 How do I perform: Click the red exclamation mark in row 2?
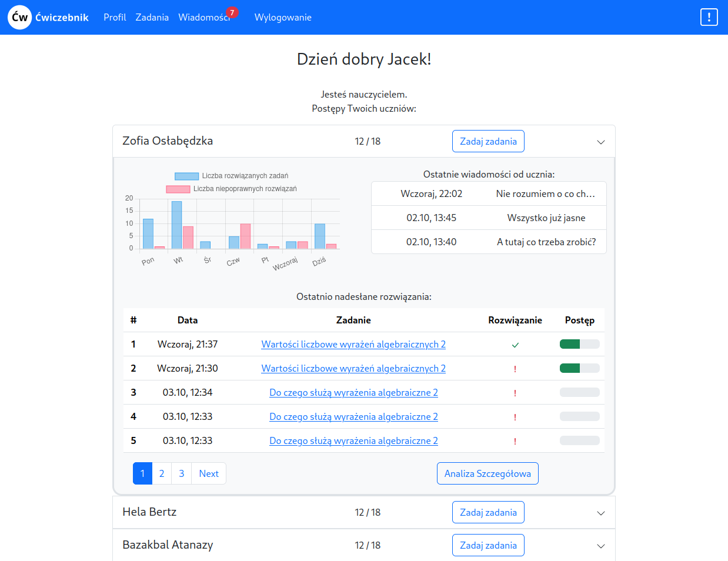(x=515, y=369)
